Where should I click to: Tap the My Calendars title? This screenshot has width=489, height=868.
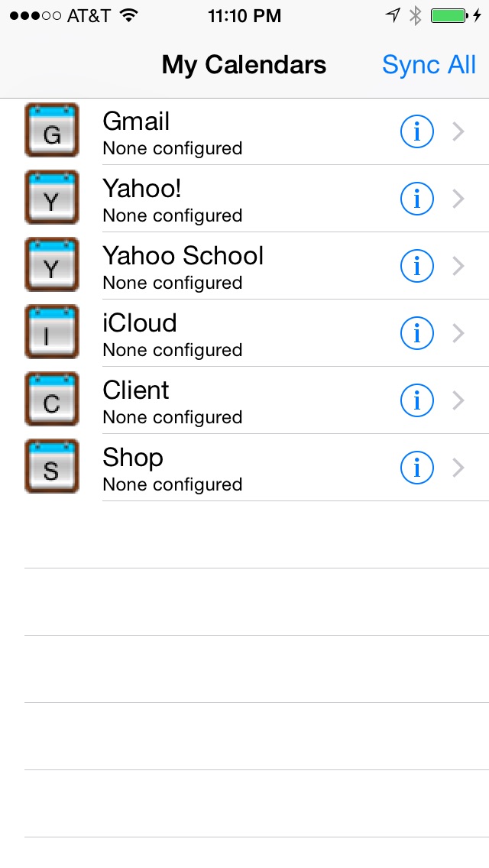coord(244,65)
